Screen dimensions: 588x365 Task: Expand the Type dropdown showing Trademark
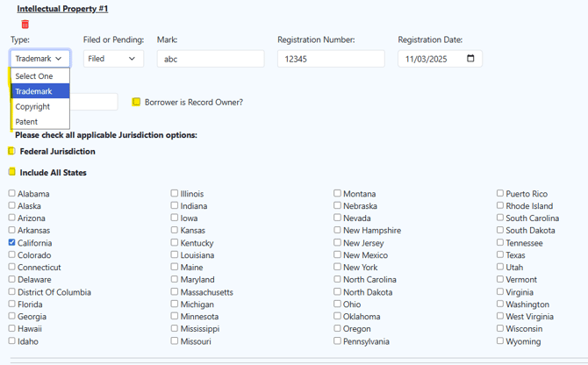point(39,59)
